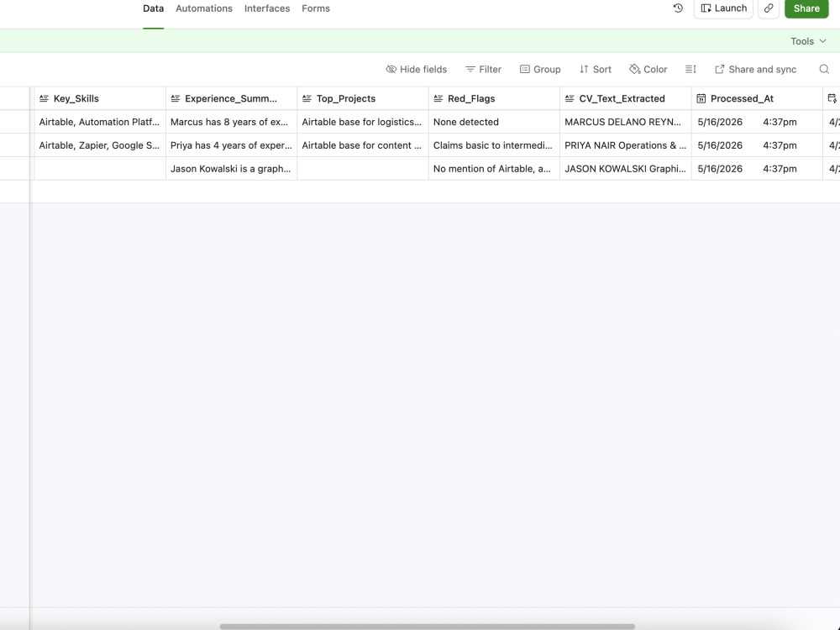
Task: Select cell 'Airtable, Zapier, Google S...'
Action: tap(100, 145)
